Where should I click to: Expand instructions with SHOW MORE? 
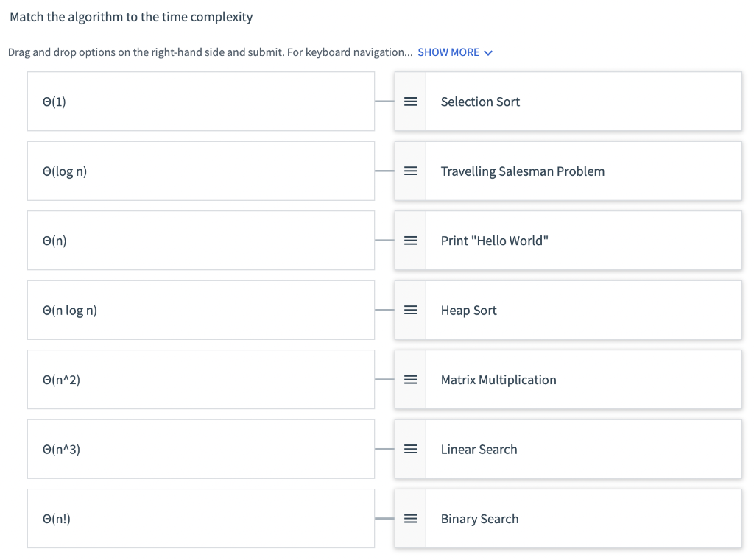pyautogui.click(x=448, y=52)
